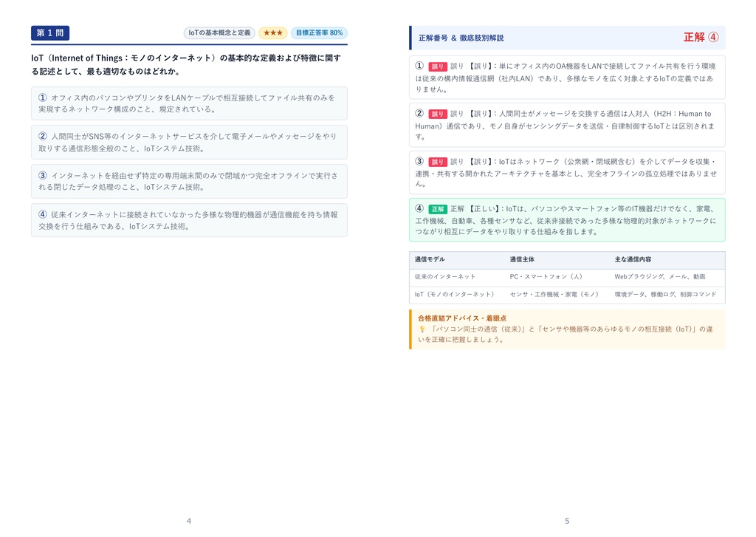Select answer option ① about LAN cable file sharing
This screenshot has width=756, height=537.
tap(189, 103)
